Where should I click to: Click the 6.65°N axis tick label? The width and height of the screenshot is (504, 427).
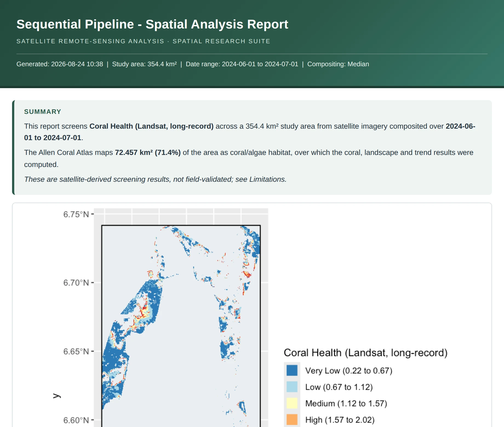click(x=76, y=351)
